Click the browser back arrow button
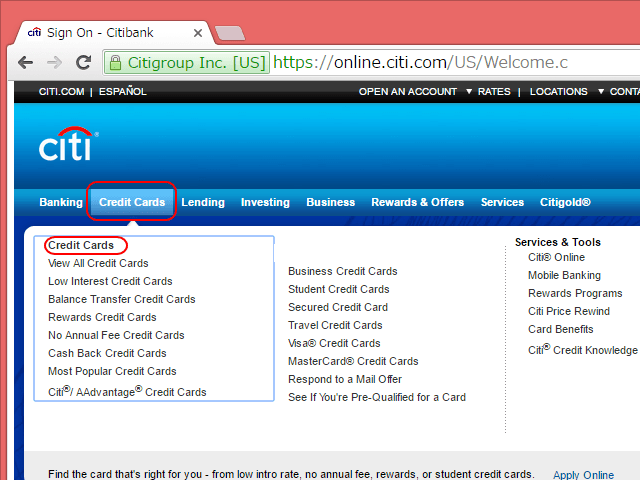640x480 pixels. pos(25,62)
